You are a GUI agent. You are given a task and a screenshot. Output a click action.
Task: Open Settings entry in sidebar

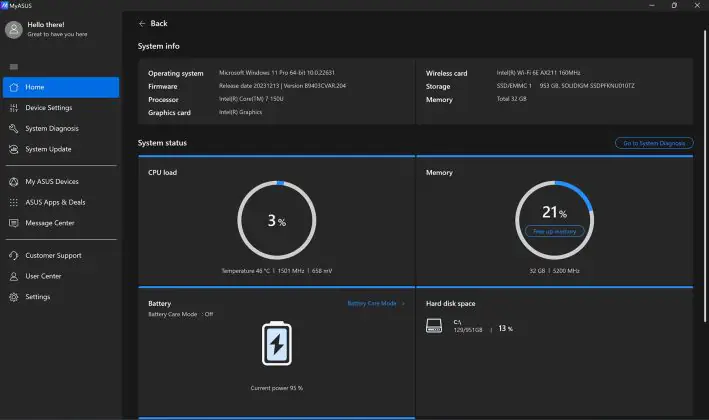pyautogui.click(x=61, y=297)
